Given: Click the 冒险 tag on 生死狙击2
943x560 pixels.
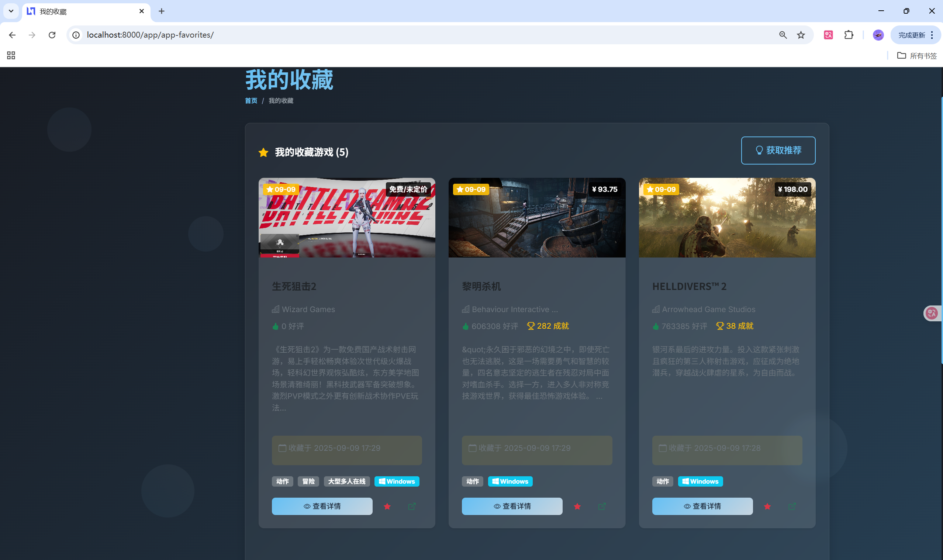Looking at the screenshot, I should point(308,481).
